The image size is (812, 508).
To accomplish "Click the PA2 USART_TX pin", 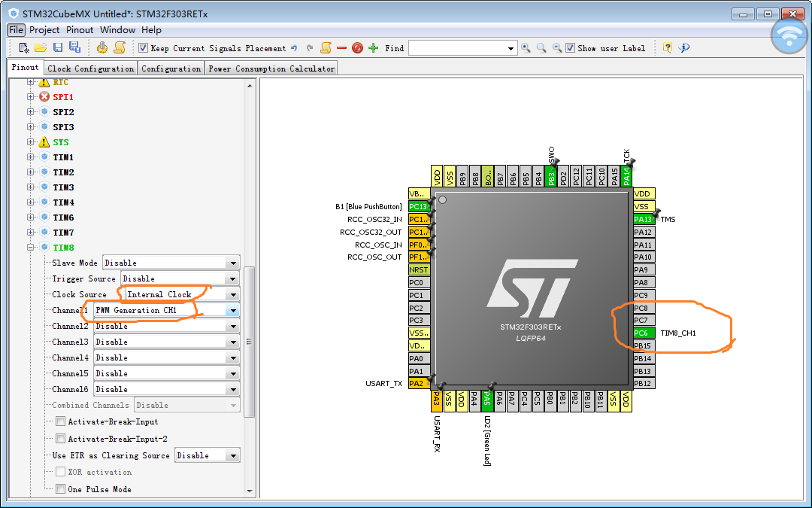I will click(x=419, y=384).
